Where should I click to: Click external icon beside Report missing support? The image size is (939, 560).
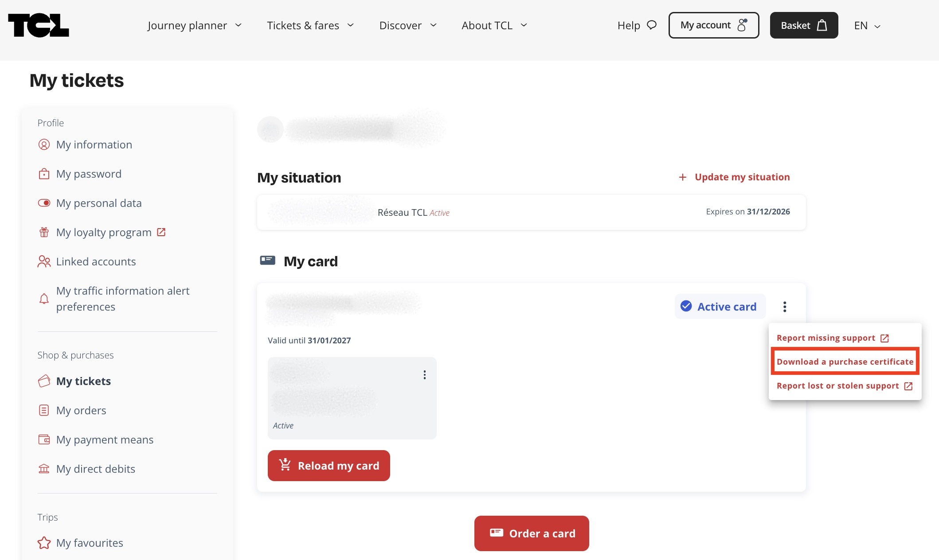pos(884,338)
